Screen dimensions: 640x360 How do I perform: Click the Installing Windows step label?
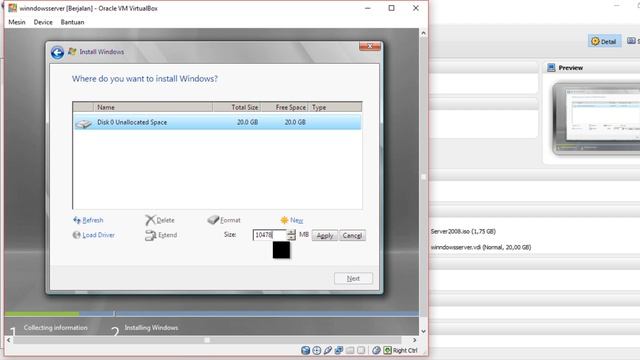[151, 328]
